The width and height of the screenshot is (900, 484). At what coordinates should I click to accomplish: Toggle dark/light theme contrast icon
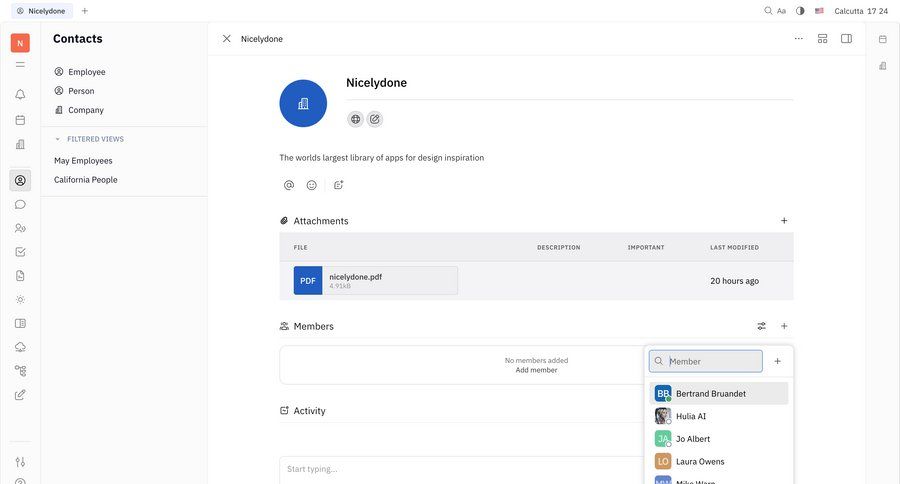click(x=800, y=11)
